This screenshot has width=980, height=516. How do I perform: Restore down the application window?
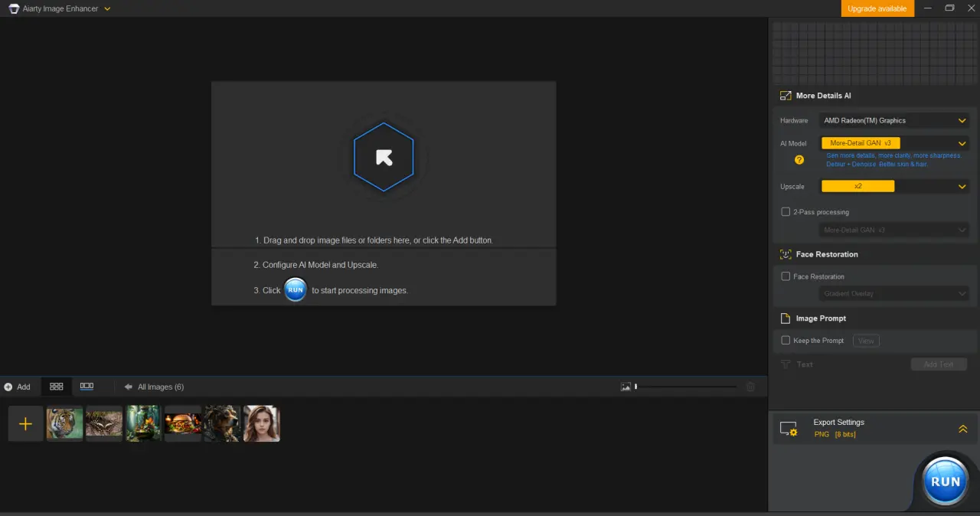tap(949, 8)
